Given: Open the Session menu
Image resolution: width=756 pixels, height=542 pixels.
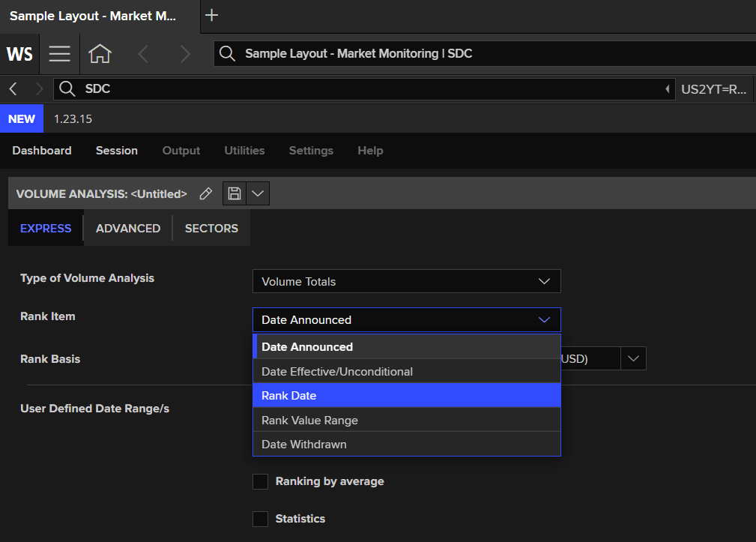Looking at the screenshot, I should 117,151.
